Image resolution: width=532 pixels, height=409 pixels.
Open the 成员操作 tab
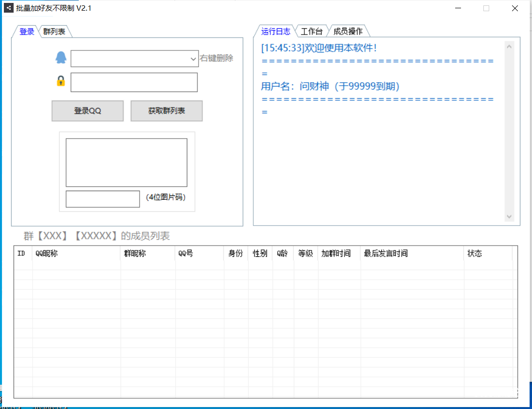(x=348, y=32)
